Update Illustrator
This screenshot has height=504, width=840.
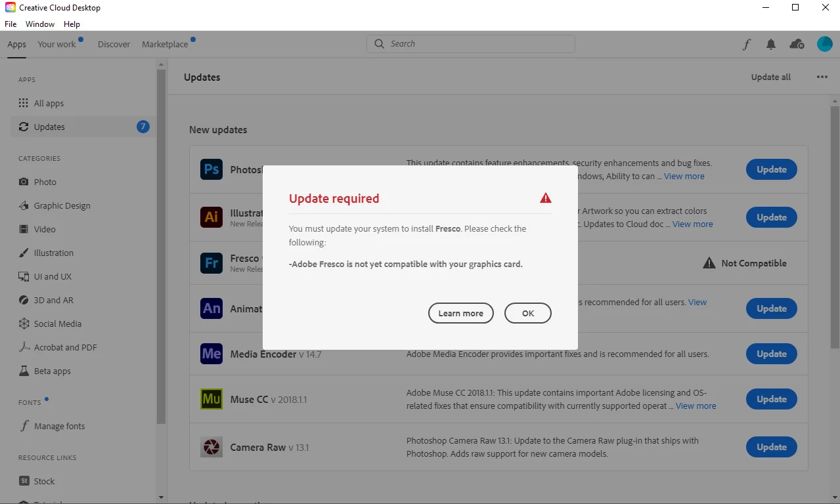(x=772, y=217)
